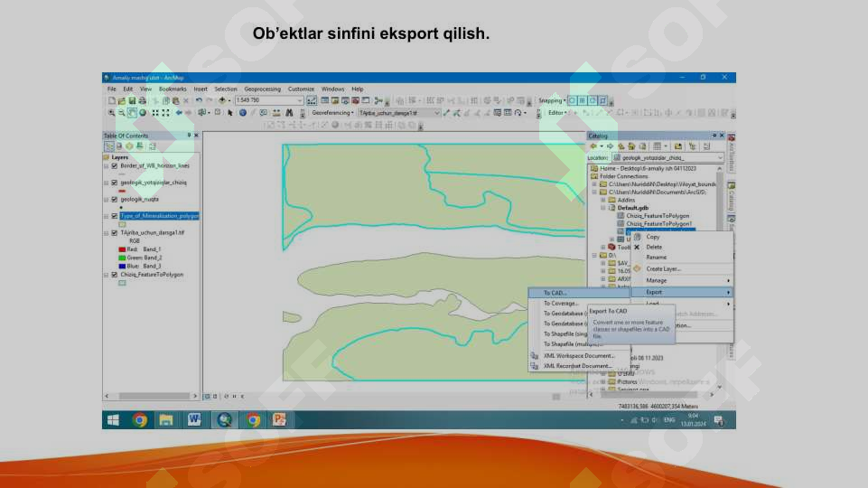868x488 pixels.
Task: Click Catalog Go To Home Folder icon
Action: tap(631, 146)
